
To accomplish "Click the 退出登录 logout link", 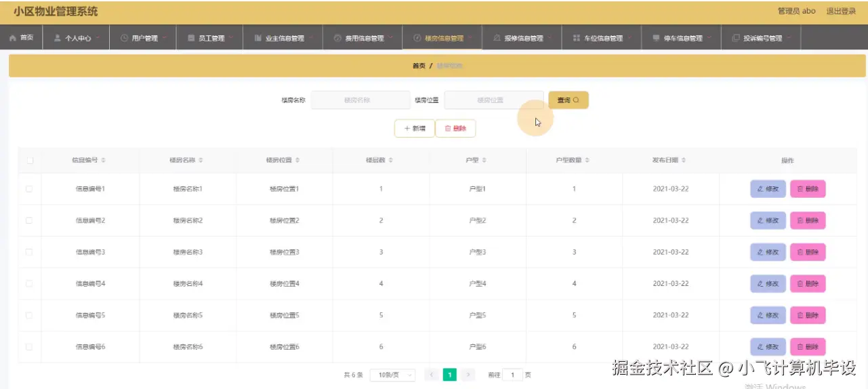I will tap(841, 11).
